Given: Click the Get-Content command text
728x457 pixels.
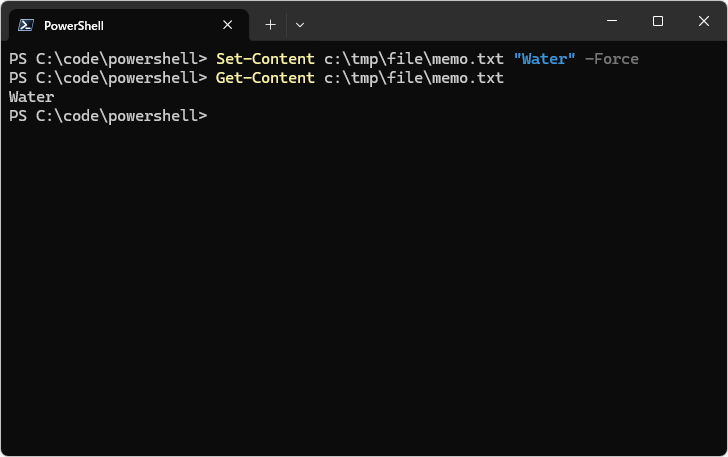Looking at the screenshot, I should tap(265, 78).
